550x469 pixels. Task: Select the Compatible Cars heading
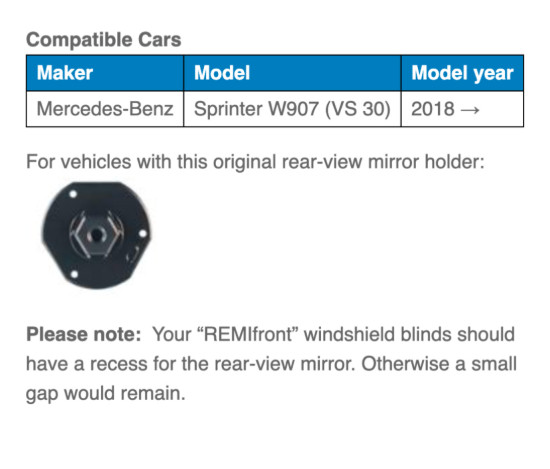[103, 39]
